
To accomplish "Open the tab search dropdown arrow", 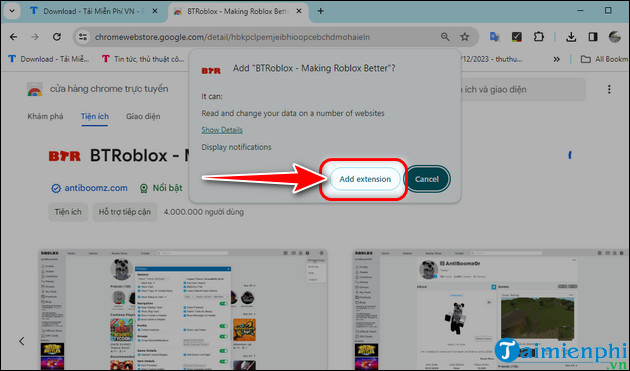I will tap(12, 11).
